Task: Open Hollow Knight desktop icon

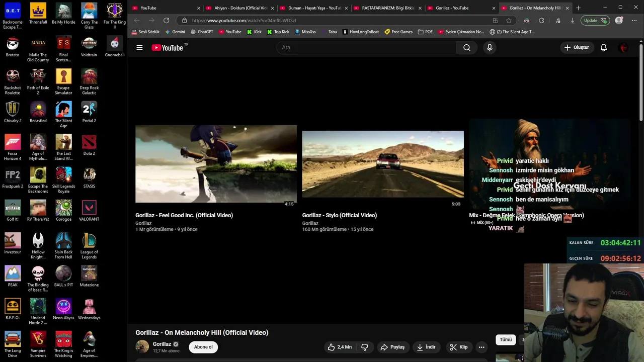Action: 38,246
